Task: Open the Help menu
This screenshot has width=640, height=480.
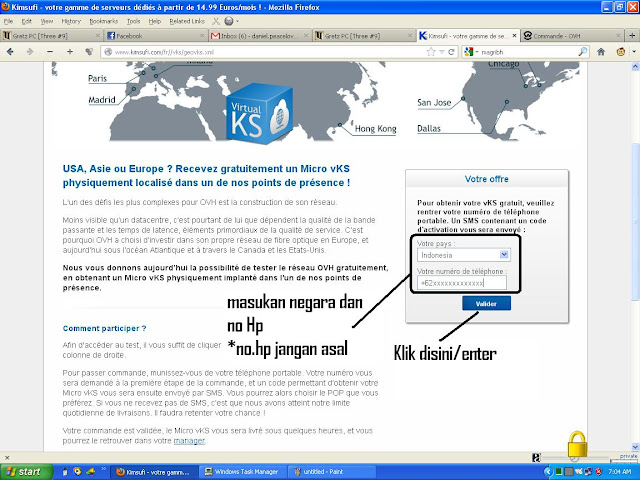Action: click(155, 21)
